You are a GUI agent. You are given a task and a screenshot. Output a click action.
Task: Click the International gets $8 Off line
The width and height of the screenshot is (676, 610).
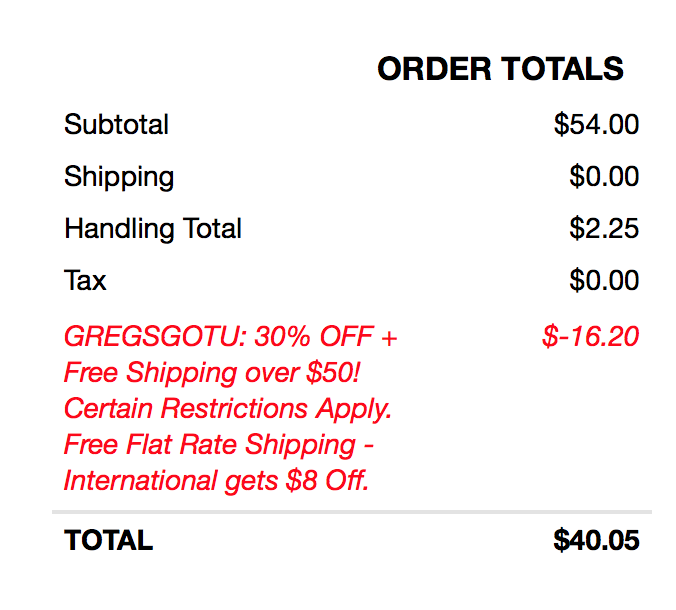tap(216, 480)
